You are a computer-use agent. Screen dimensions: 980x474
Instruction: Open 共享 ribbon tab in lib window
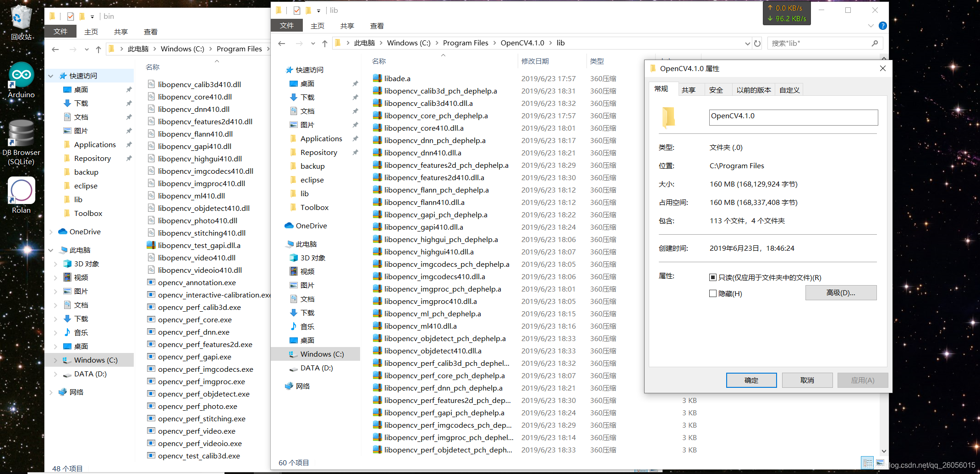pyautogui.click(x=347, y=26)
